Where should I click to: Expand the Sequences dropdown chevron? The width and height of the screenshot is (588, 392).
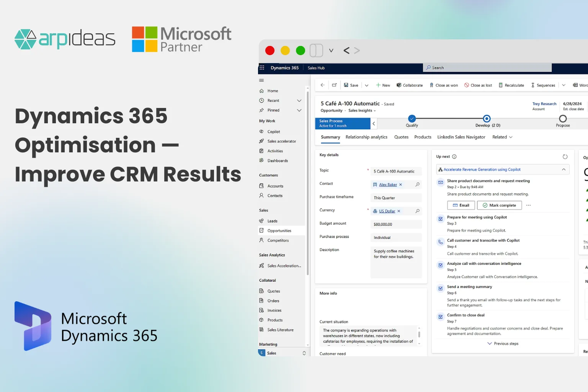point(563,85)
